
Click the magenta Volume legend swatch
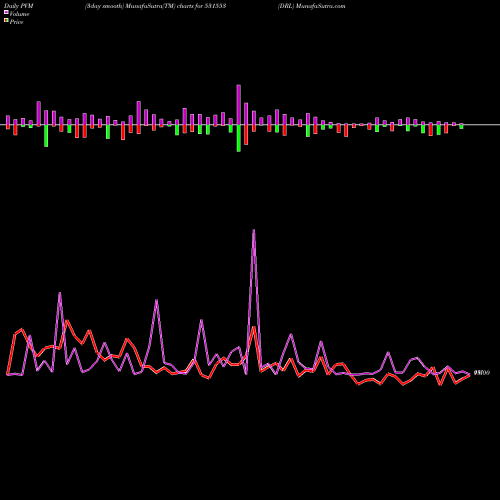pos(6,12)
